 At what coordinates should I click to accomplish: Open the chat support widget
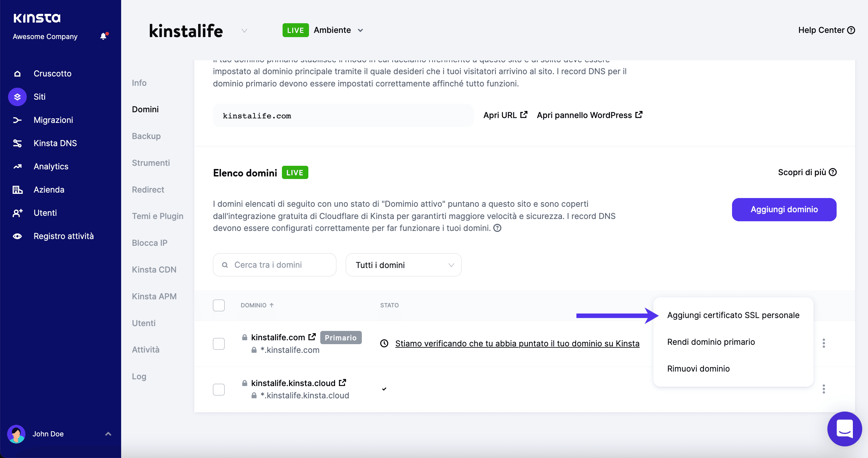tap(844, 429)
